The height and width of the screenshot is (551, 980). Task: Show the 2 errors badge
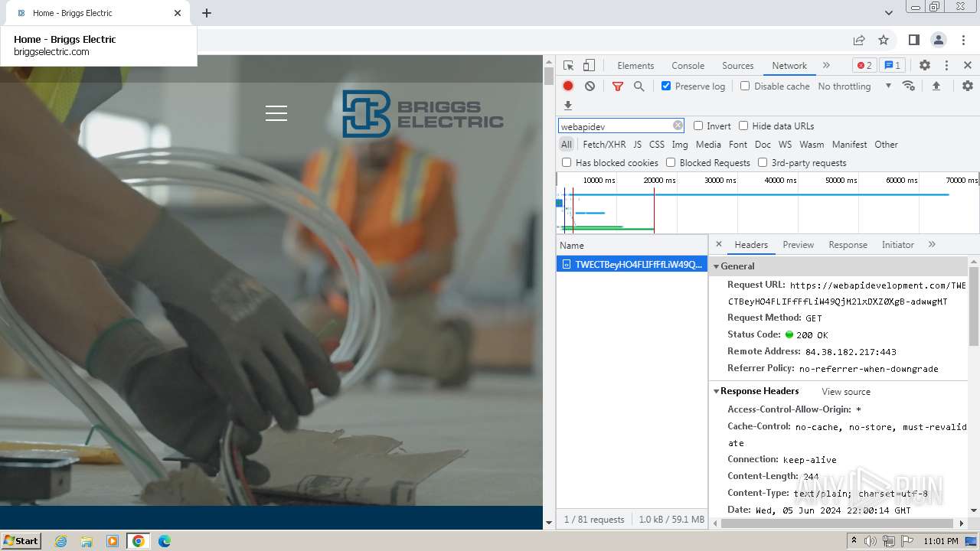coord(864,66)
